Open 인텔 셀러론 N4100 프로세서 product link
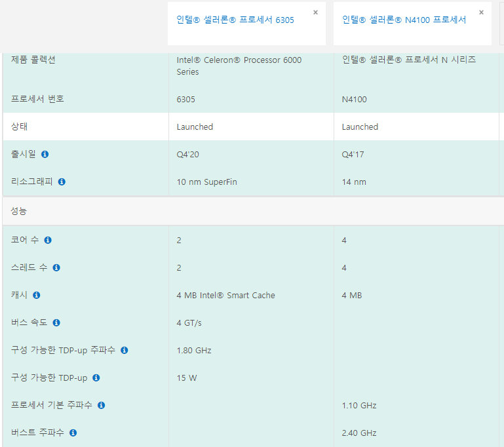Screen dimensions: 504x447 (x=404, y=20)
